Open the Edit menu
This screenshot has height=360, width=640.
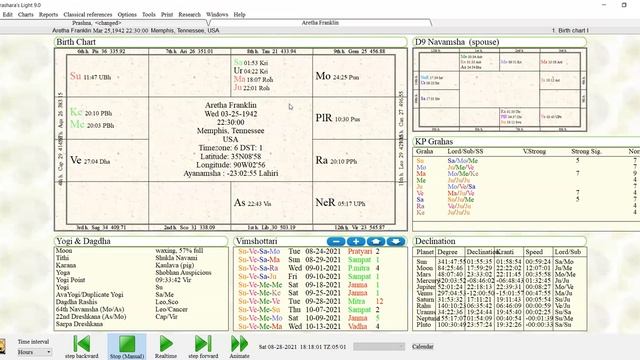[7, 14]
